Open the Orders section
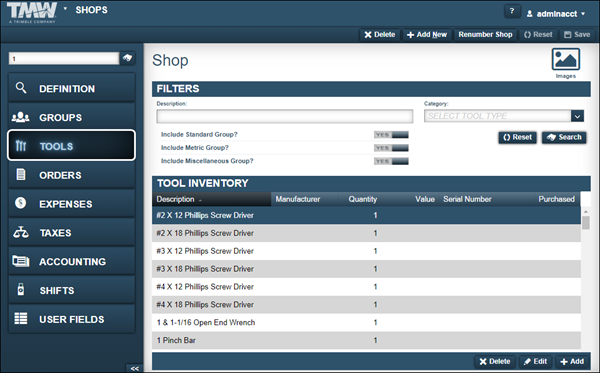The image size is (600, 374). click(72, 175)
